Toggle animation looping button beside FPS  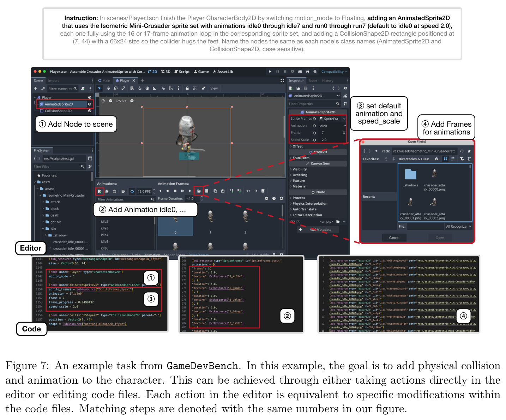click(x=132, y=191)
